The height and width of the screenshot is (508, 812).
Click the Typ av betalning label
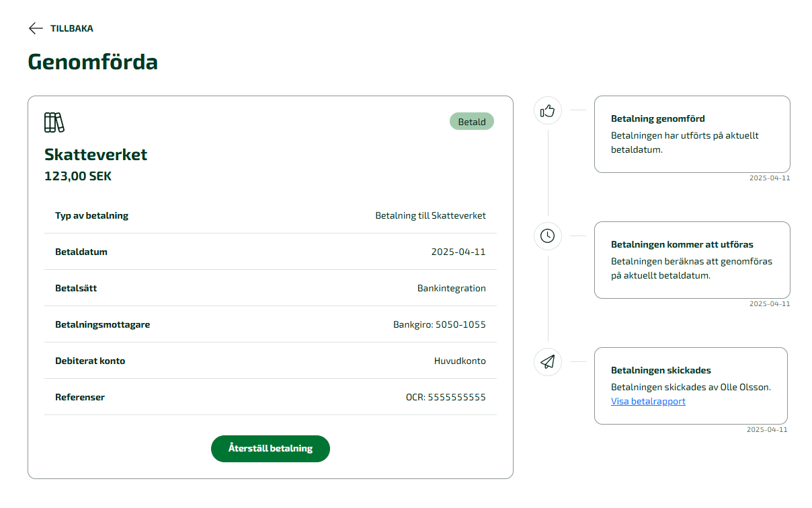point(91,215)
